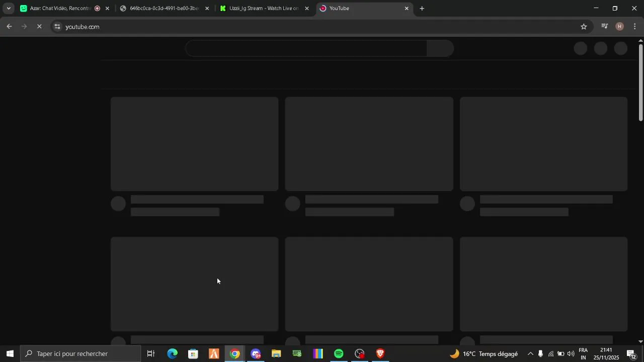This screenshot has height=362, width=644.
Task: Open File Explorer from taskbar
Action: tap(276, 354)
